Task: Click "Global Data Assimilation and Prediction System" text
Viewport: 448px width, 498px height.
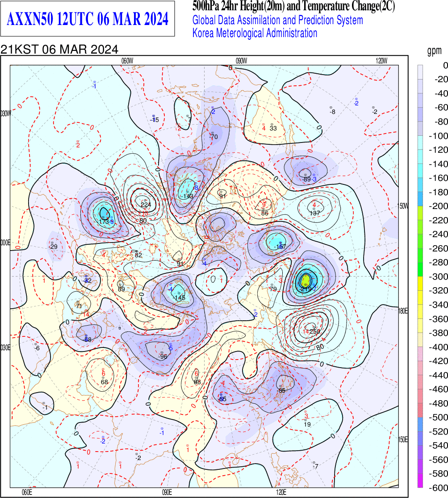Action: click(278, 21)
